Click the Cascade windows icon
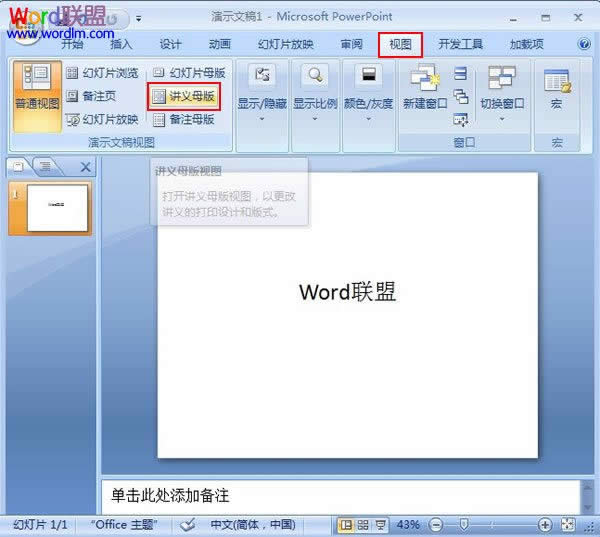 [x=460, y=96]
